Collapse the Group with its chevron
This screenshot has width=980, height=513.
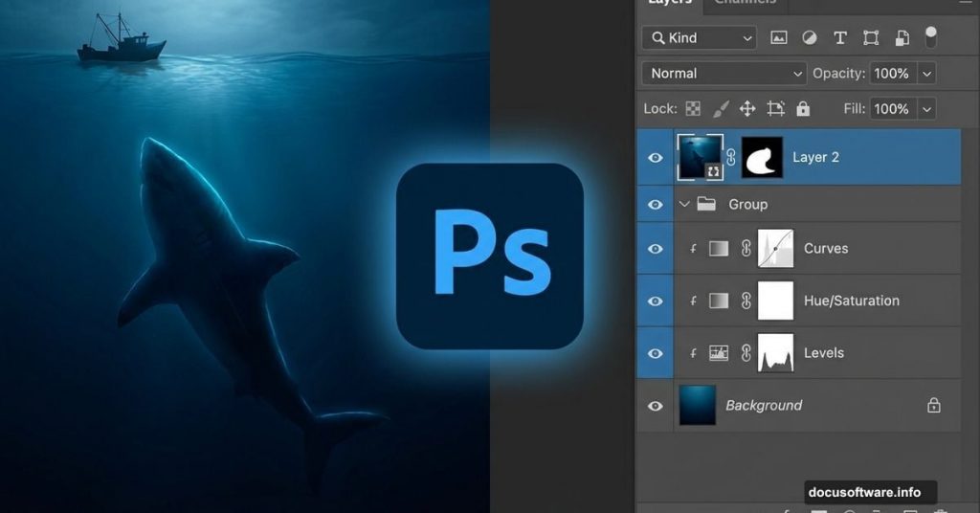(684, 204)
